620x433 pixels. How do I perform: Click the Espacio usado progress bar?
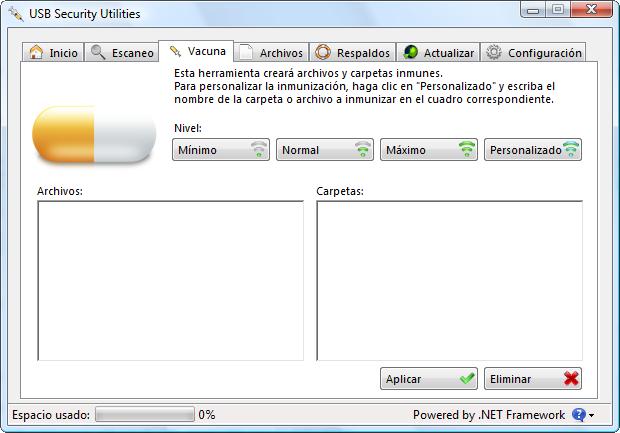145,414
